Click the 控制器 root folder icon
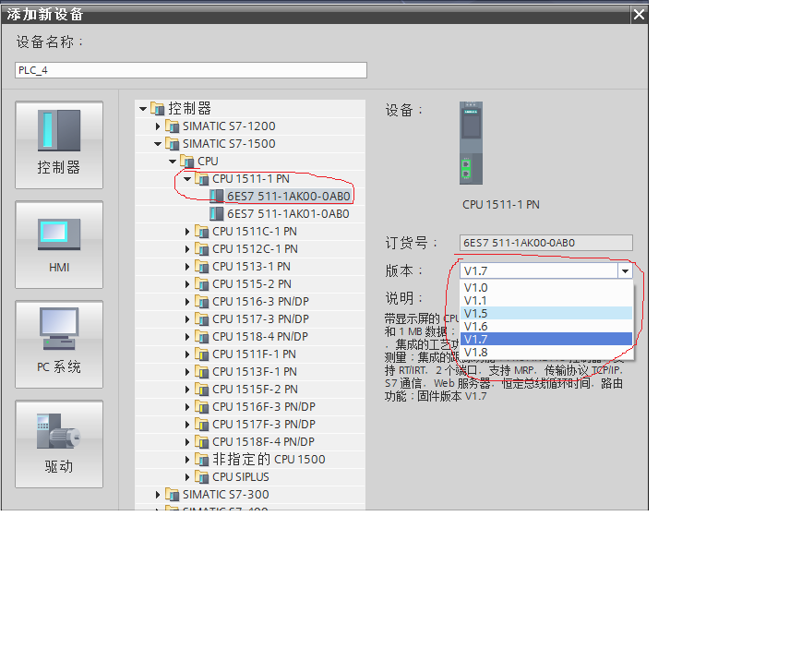 (x=158, y=109)
